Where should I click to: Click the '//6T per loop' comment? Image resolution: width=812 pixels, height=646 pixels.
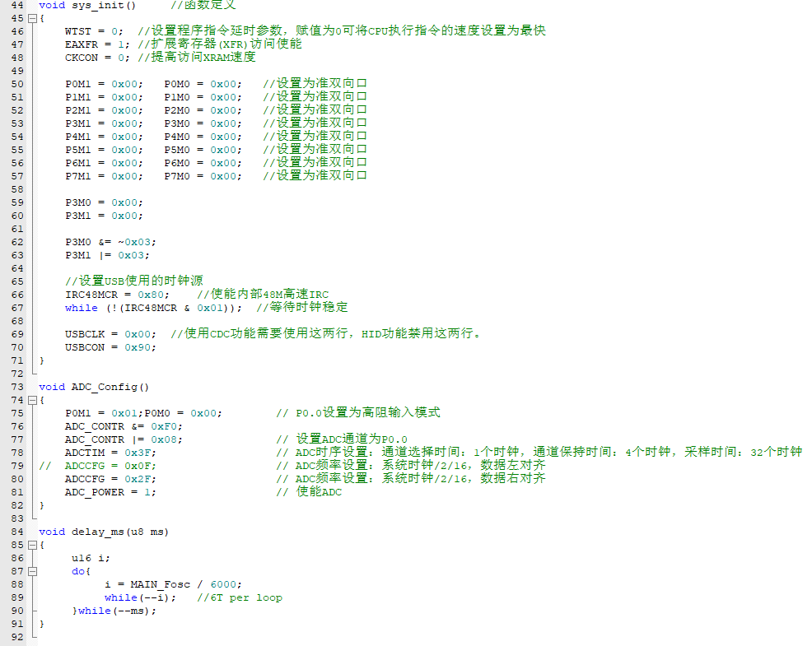[x=240, y=598]
